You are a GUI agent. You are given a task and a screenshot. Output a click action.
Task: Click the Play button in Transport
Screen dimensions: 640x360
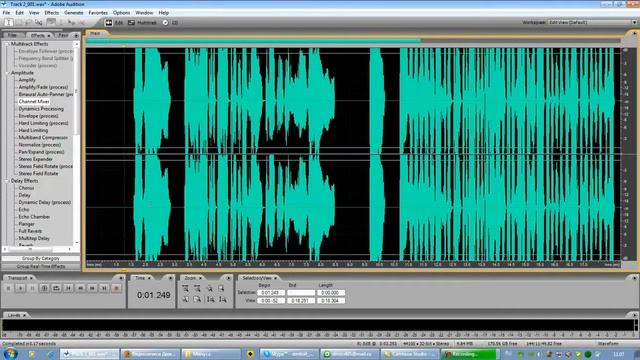point(20,288)
